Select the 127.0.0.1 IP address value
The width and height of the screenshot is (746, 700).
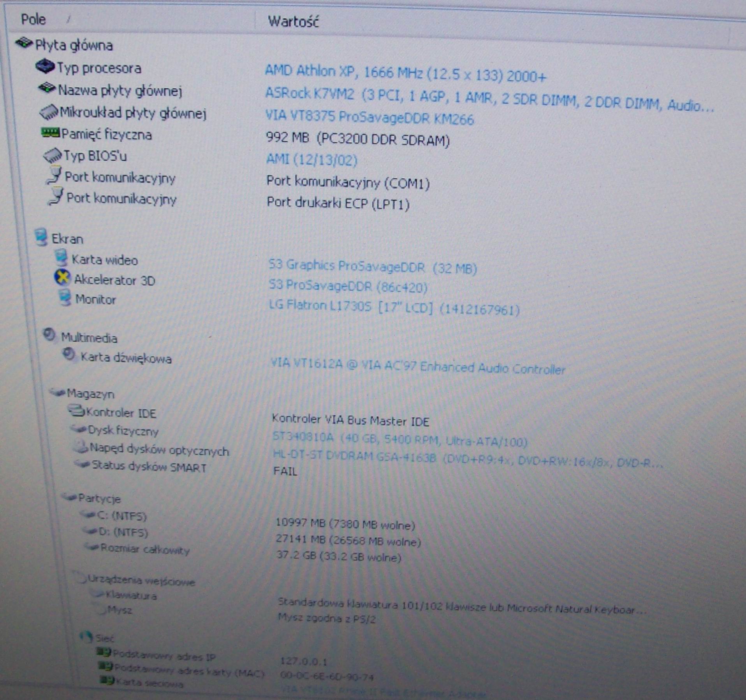[304, 661]
